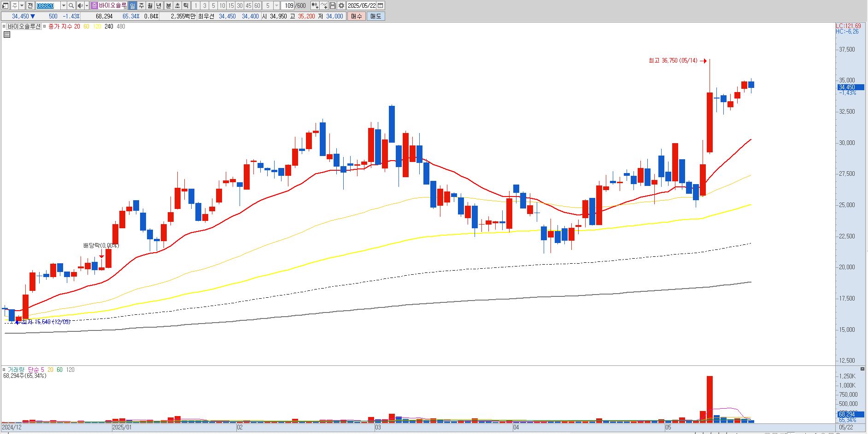Select the 15 interval tab
This screenshot has width=868, height=434.
pos(231,6)
